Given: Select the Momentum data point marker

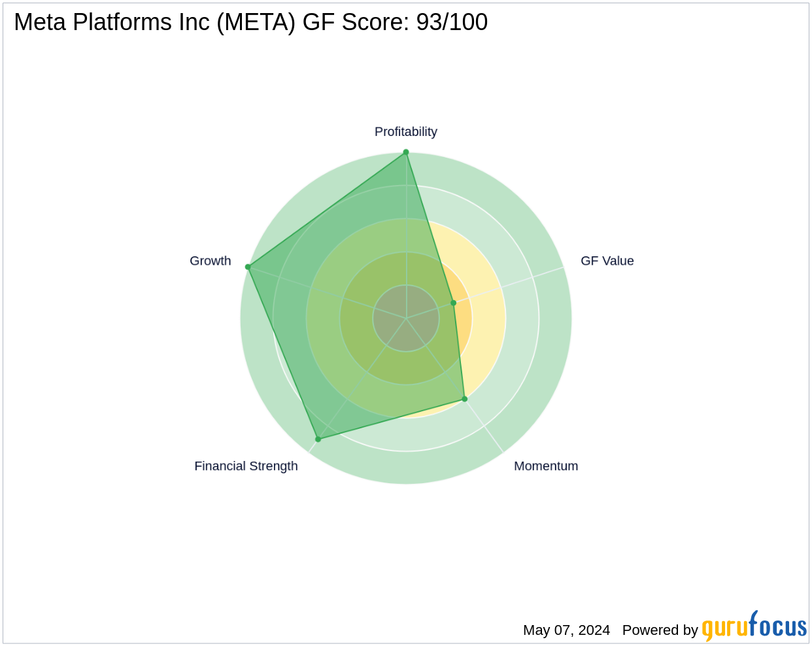Looking at the screenshot, I should pos(465,399).
